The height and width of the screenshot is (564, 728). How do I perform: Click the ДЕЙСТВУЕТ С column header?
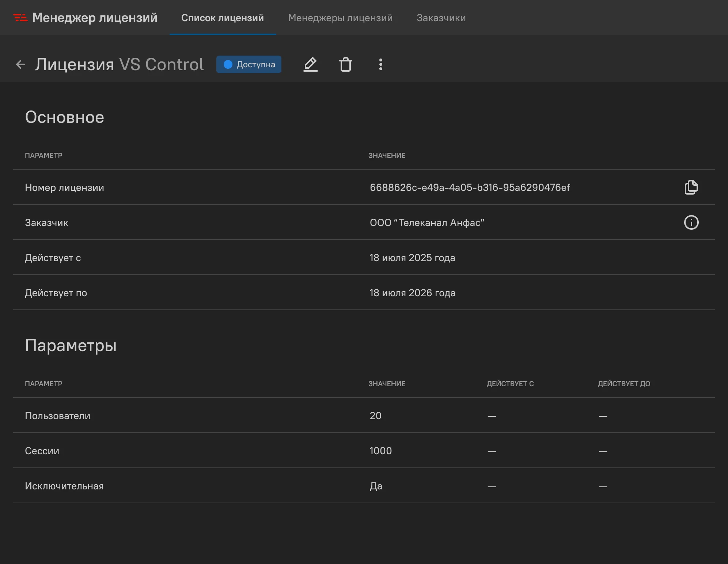[x=510, y=384]
